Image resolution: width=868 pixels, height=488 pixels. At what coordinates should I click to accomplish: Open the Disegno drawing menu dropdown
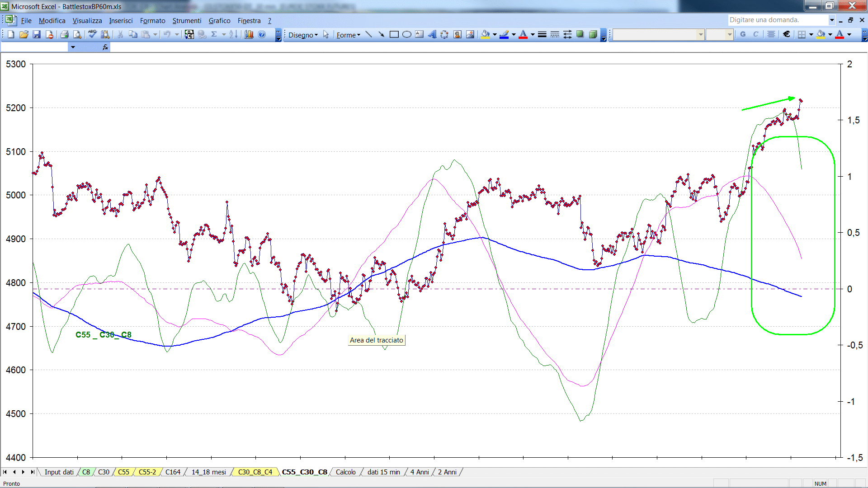(303, 35)
